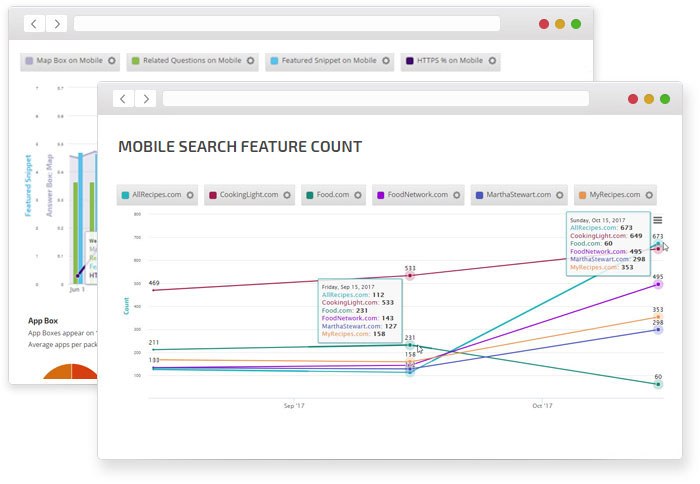Click the forward arrow in rear browser window

(x=57, y=23)
